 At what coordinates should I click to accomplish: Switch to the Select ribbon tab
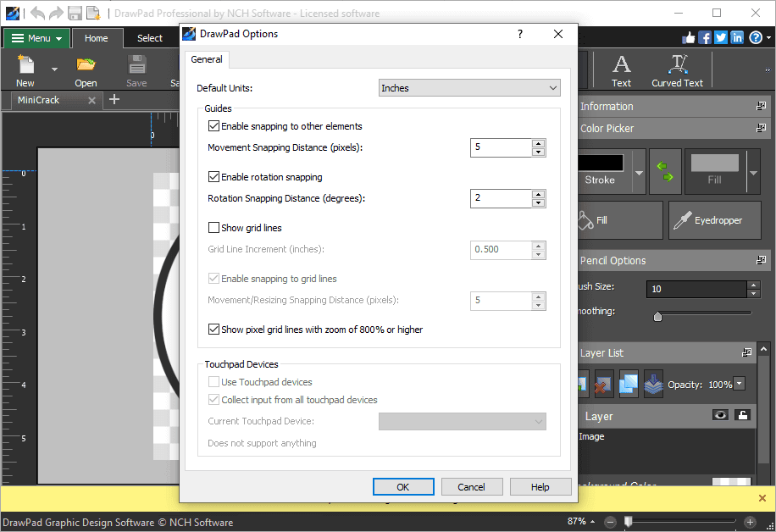149,38
